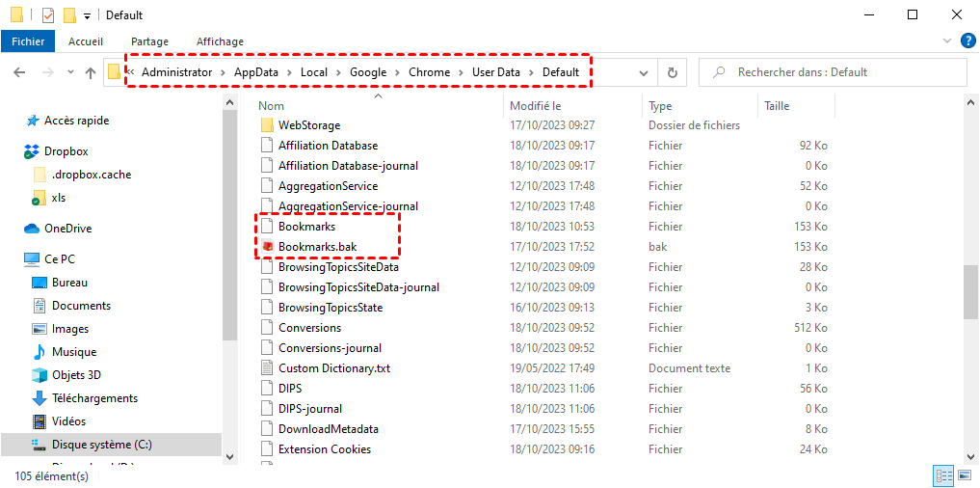Open Customize Quick Access Toolbar dropdown
Image resolution: width=980 pixels, height=488 pixels.
click(x=87, y=15)
